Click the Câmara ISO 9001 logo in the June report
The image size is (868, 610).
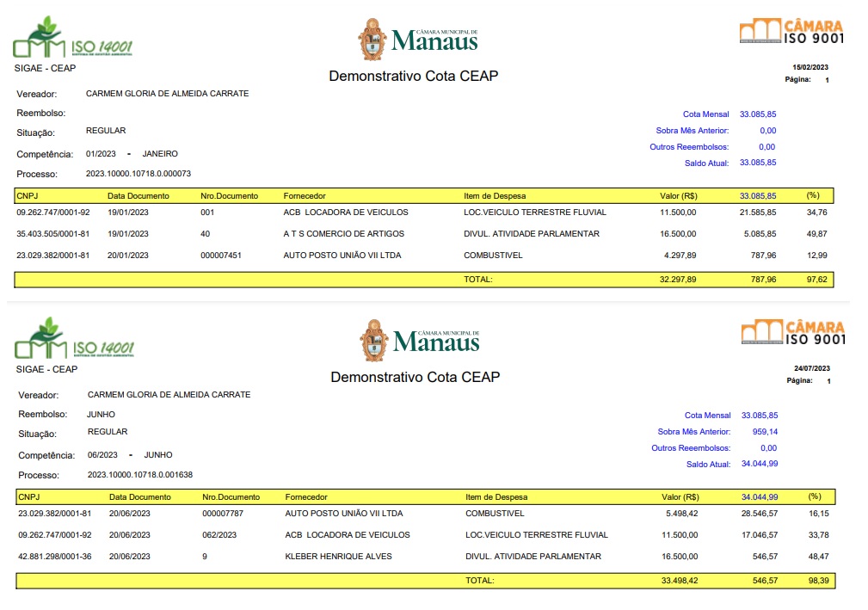pos(793,332)
